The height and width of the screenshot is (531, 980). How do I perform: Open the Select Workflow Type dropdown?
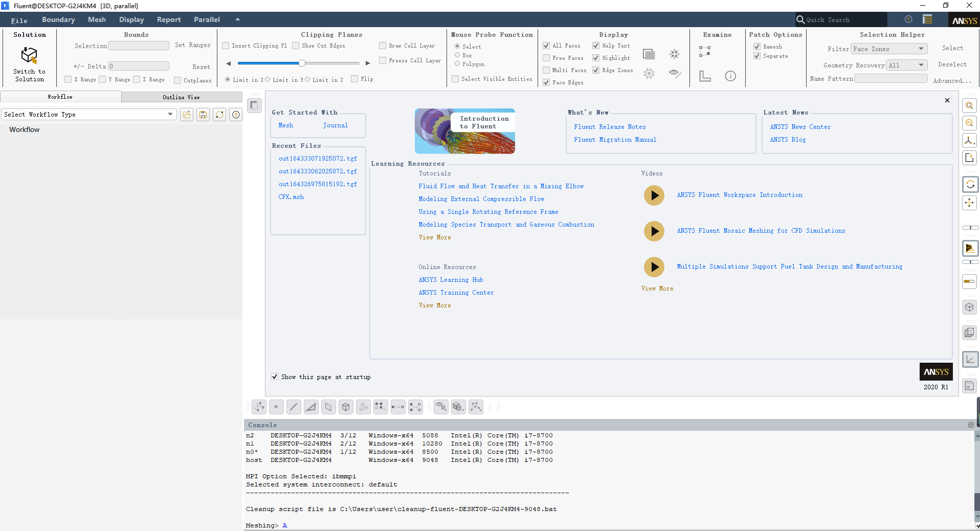(89, 115)
